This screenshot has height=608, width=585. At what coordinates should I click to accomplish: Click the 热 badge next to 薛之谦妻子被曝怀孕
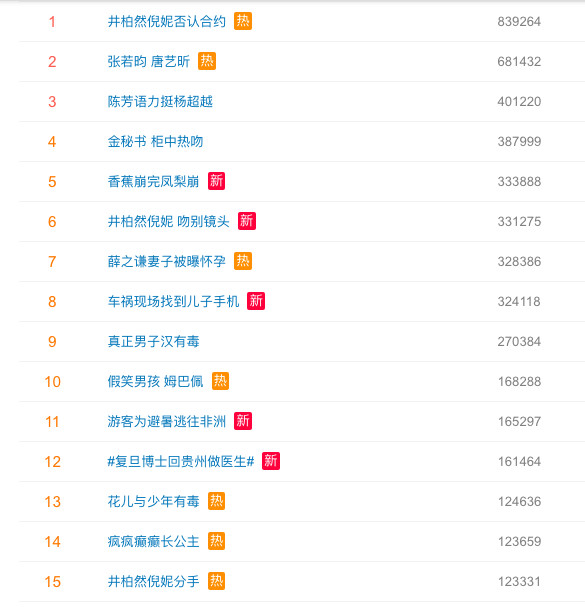coord(243,261)
